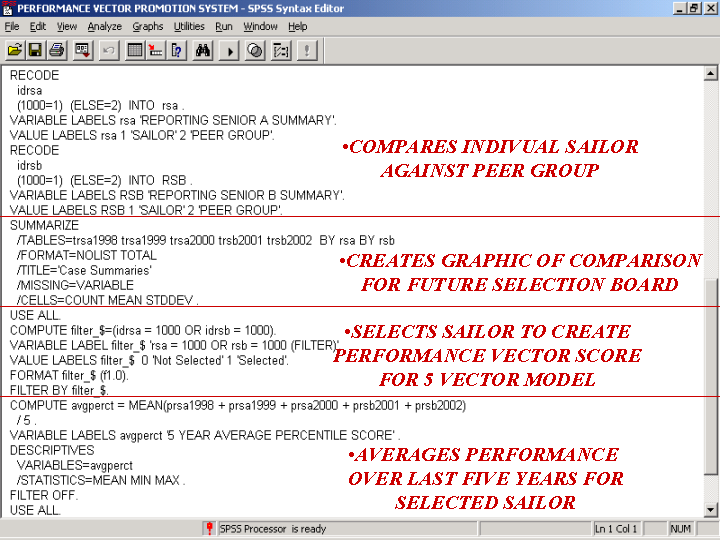Click 'SPSS Processor is ready' status text

coord(273,529)
